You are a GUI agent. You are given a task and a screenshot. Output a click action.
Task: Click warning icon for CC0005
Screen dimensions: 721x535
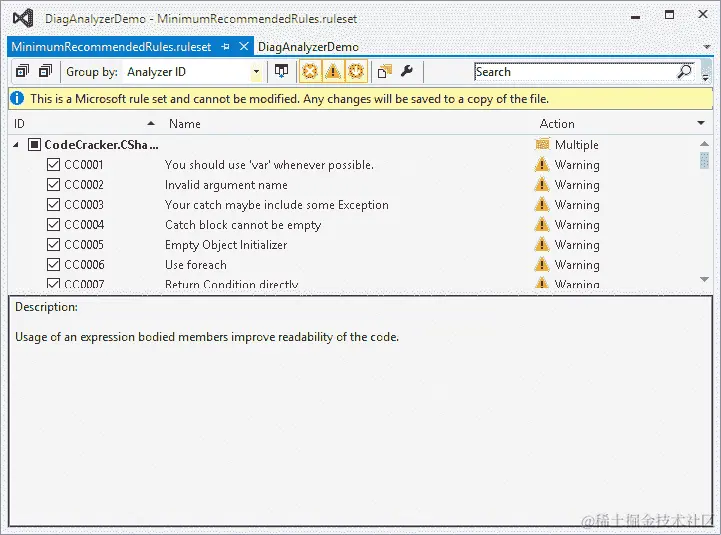tap(542, 244)
